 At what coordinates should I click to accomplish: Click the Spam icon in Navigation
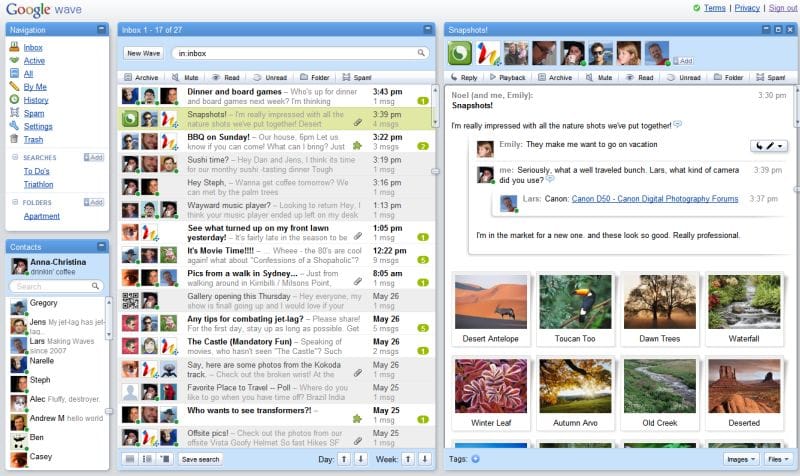[14, 113]
